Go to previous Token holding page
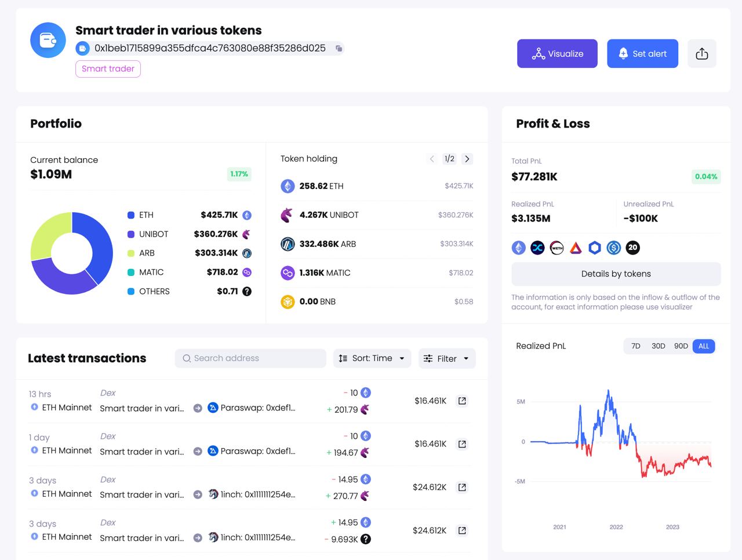742x560 pixels. click(432, 159)
